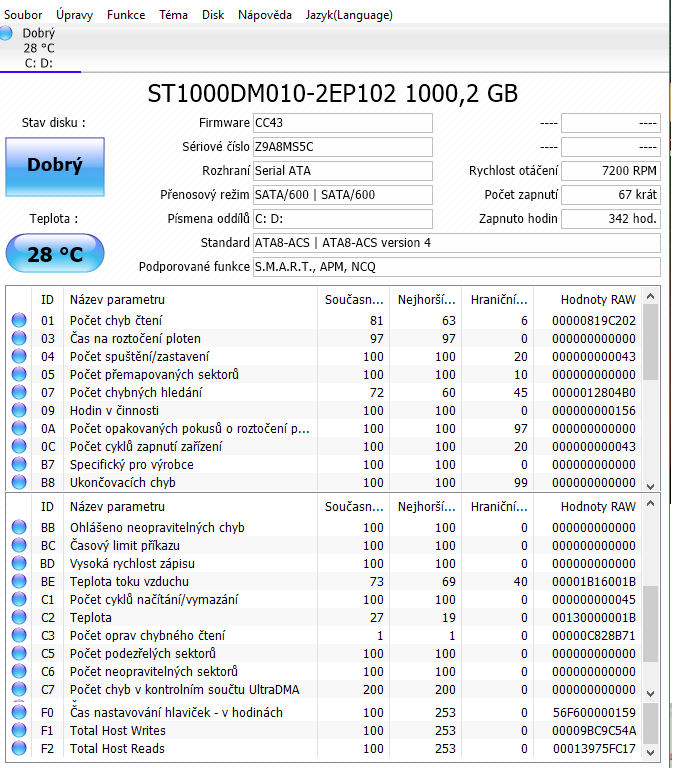Click the status circle for Vysoká rychlost zápisu
This screenshot has width=680, height=768.
click(19, 564)
